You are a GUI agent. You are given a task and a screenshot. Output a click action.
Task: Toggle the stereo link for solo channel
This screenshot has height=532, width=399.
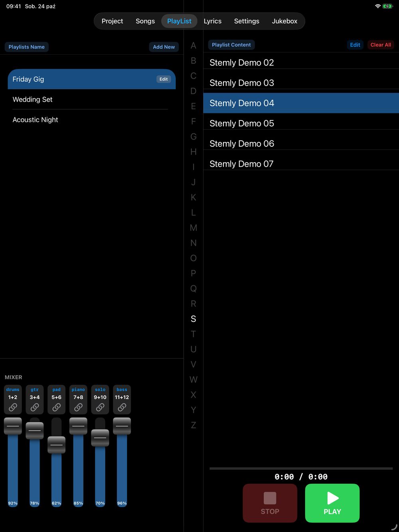pyautogui.click(x=100, y=407)
